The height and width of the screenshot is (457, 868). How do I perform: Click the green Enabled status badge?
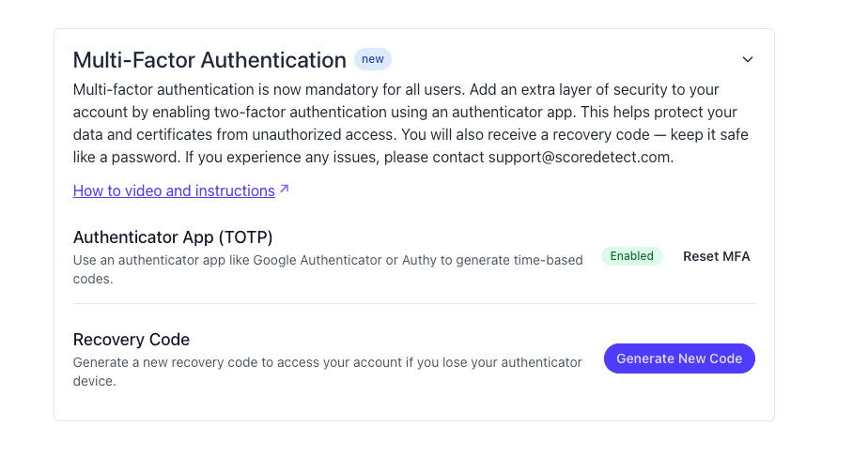click(x=632, y=256)
